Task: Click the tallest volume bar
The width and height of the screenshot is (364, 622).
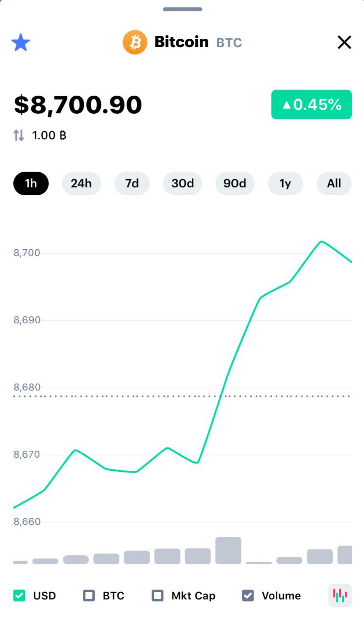Action: click(x=228, y=550)
